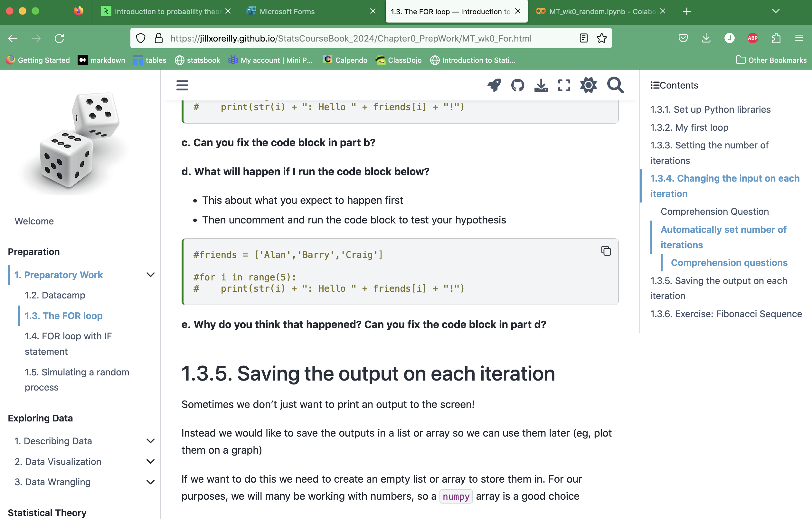Enter fullscreen mode with the fullscreen icon
Screen dimensions: 812x519
click(x=564, y=85)
